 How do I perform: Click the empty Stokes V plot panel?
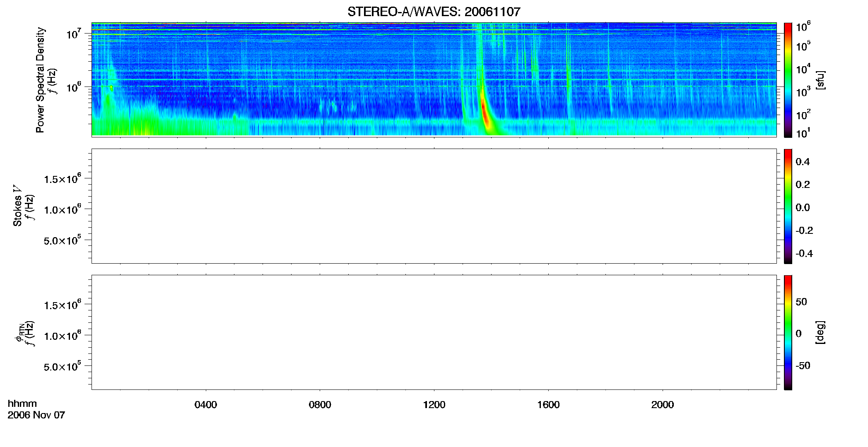point(434,206)
